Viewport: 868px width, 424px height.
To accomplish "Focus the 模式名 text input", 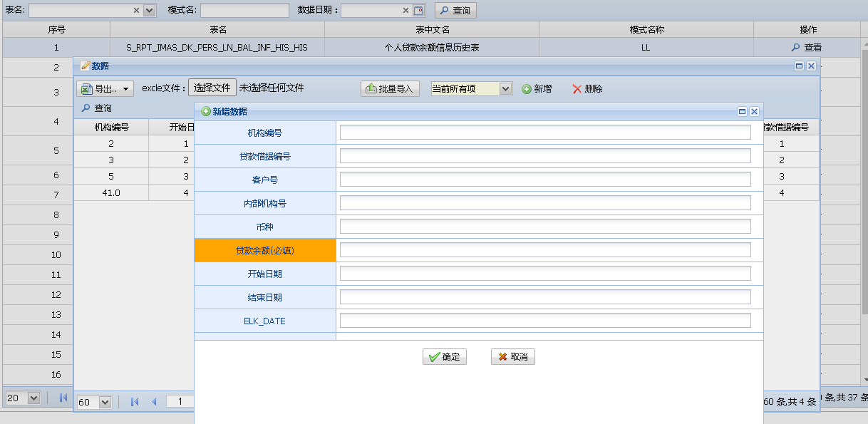I will point(244,11).
